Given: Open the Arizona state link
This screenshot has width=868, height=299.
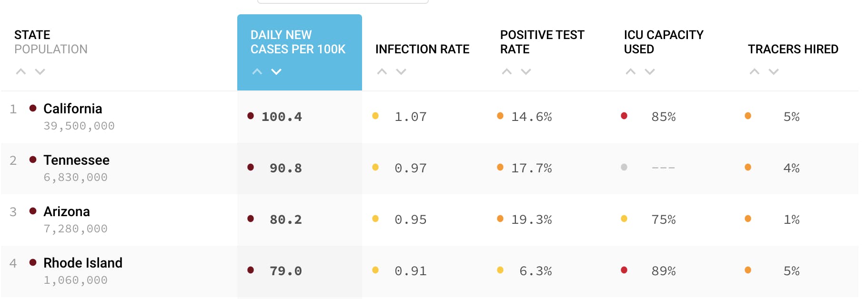Looking at the screenshot, I should pyautogui.click(x=67, y=211).
